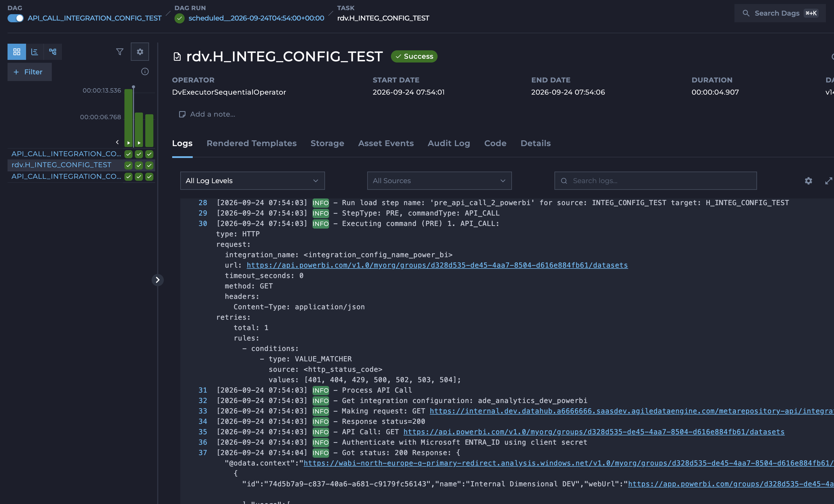
Task: Open the Logs tab
Action: pyautogui.click(x=182, y=144)
